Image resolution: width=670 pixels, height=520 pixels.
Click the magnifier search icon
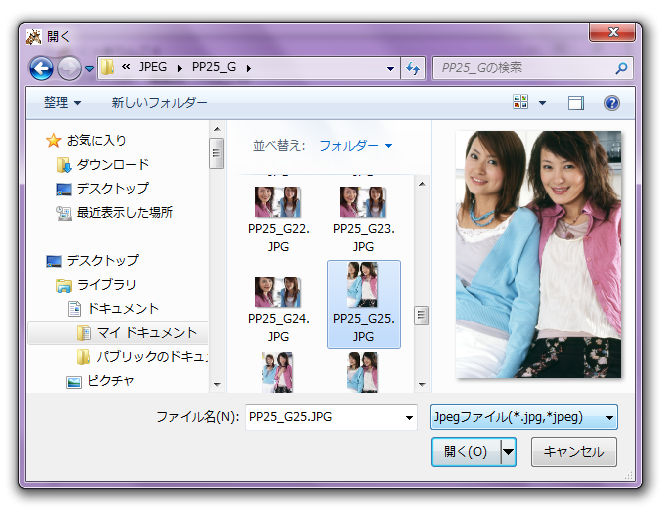(x=621, y=68)
